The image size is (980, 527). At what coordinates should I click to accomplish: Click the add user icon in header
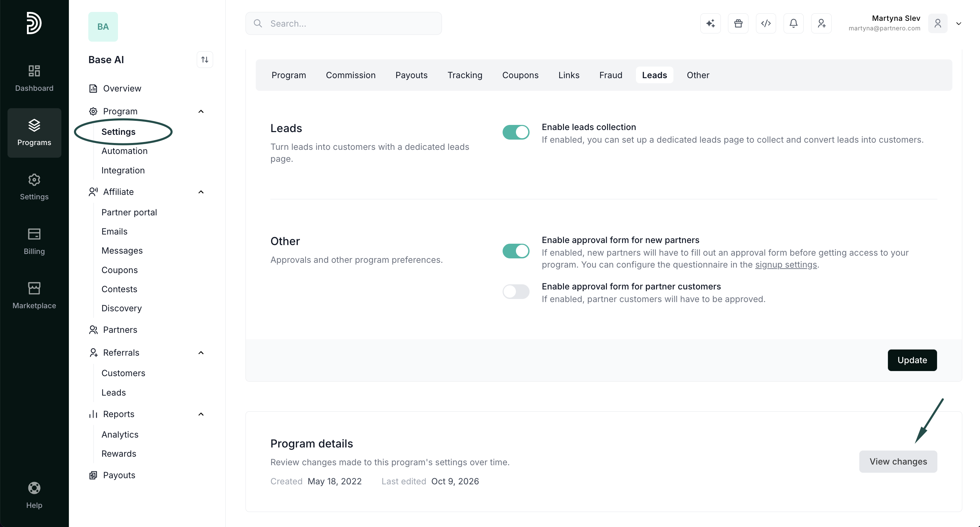pos(821,24)
